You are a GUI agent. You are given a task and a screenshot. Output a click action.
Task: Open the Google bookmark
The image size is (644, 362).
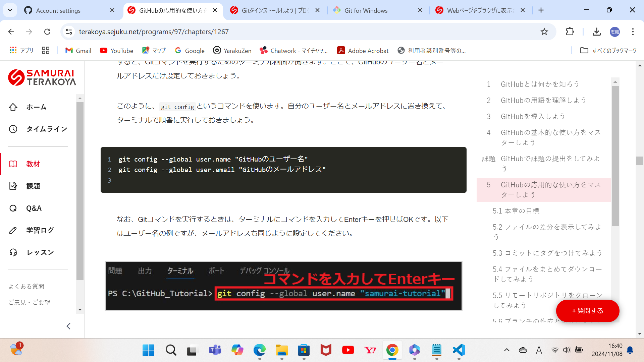[190, 51]
